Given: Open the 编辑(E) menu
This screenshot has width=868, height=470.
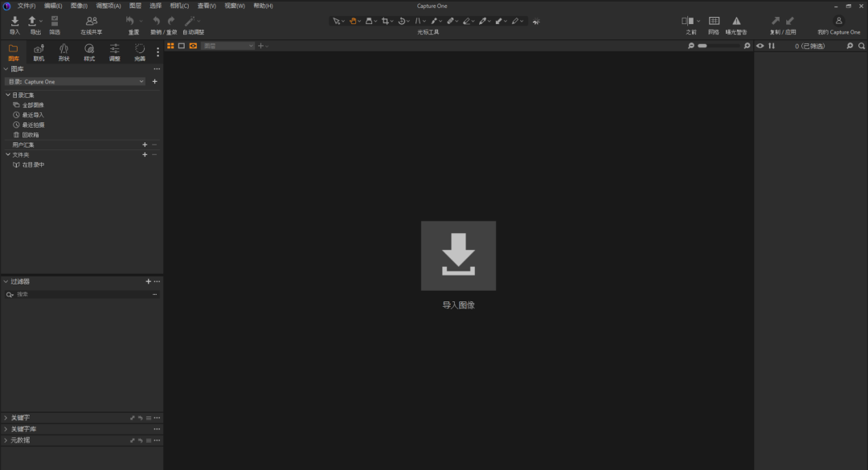Looking at the screenshot, I should 53,6.
